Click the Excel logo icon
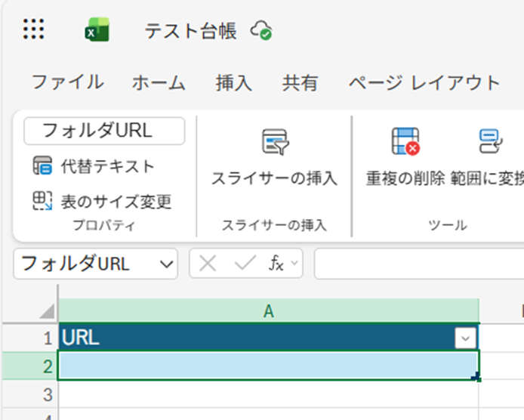 (97, 31)
